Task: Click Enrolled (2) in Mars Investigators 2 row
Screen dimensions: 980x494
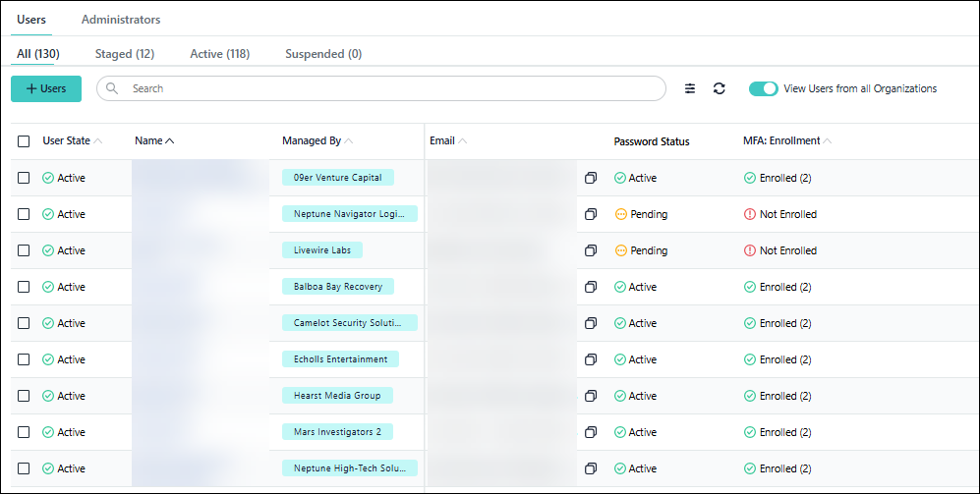Action: 785,432
